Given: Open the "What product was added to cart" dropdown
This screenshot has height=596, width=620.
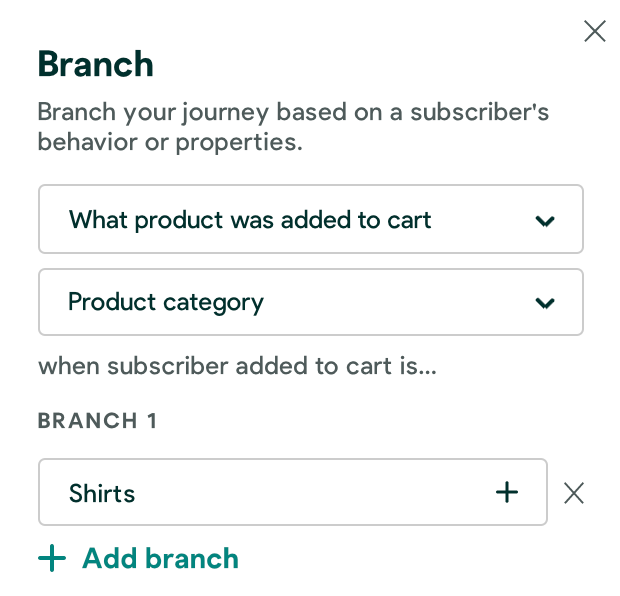Looking at the screenshot, I should click(310, 220).
